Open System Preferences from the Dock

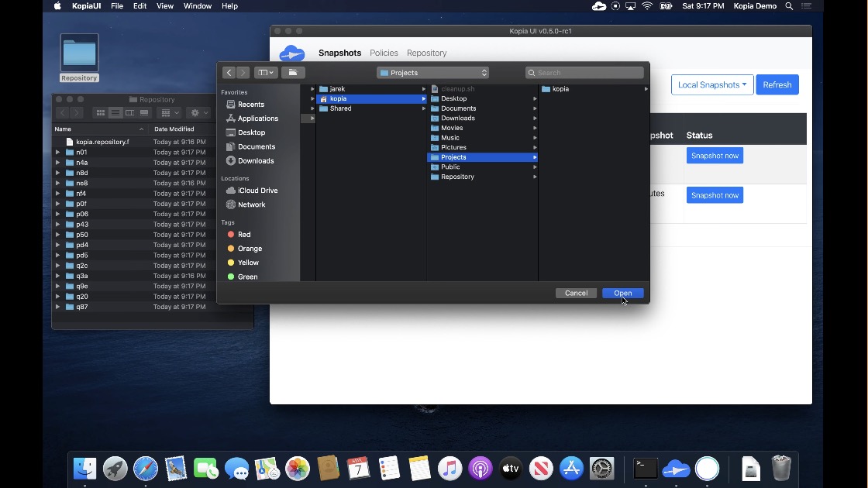coord(601,469)
